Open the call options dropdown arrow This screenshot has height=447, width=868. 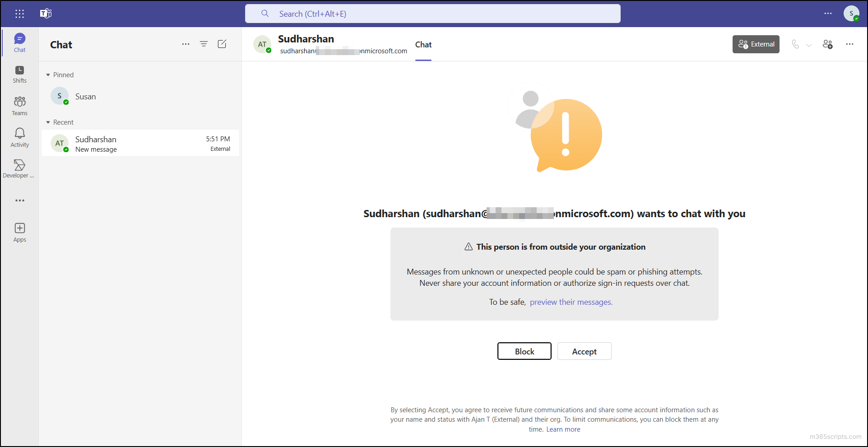[x=808, y=44]
